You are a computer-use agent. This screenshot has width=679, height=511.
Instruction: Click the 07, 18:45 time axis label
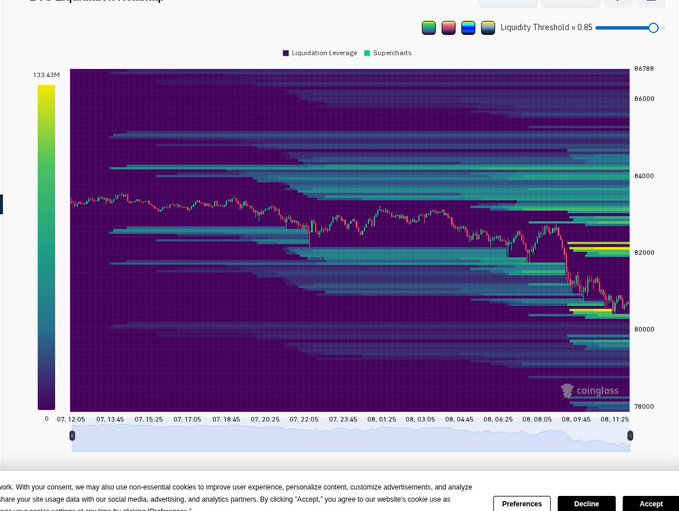click(226, 419)
